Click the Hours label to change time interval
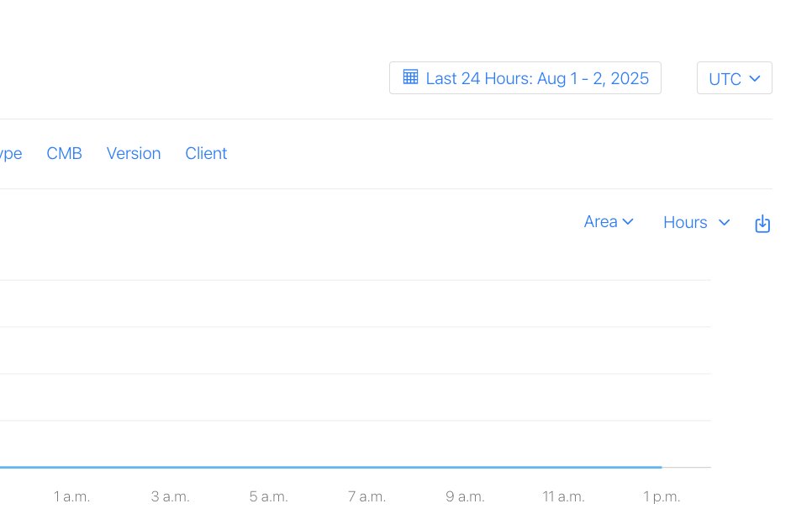812x530 pixels. pos(685,222)
